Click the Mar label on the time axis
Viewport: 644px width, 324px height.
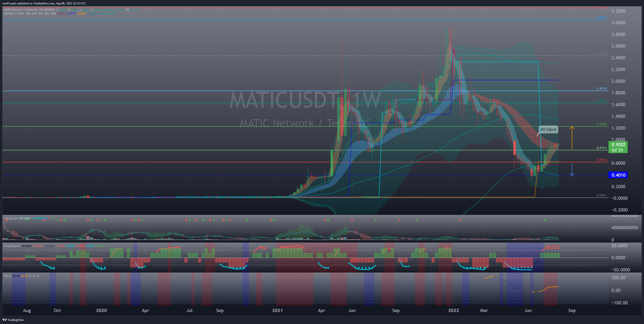click(484, 310)
